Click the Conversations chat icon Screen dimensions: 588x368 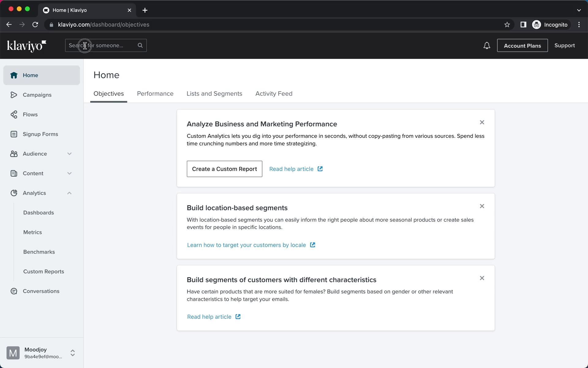pos(14,291)
